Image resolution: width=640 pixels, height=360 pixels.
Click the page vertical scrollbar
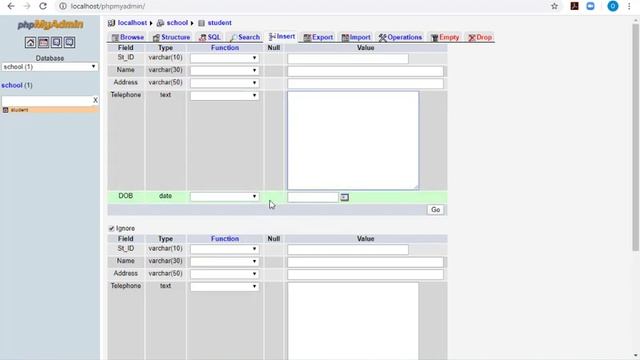click(x=636, y=138)
